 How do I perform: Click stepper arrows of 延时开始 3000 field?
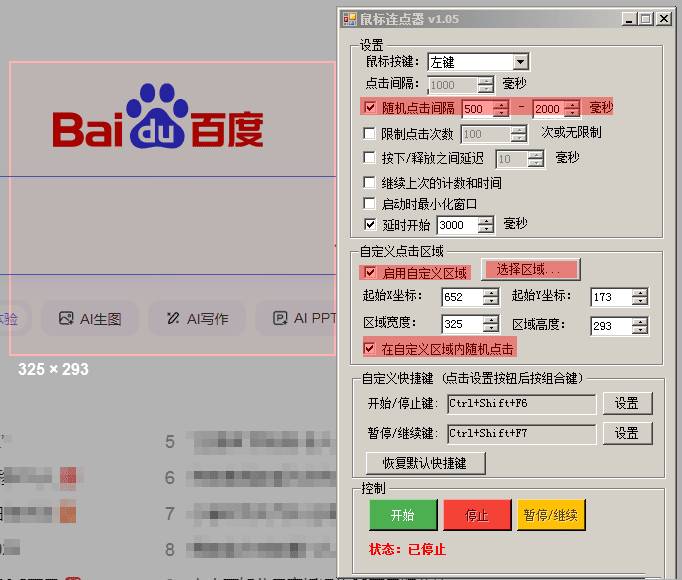[x=486, y=225]
